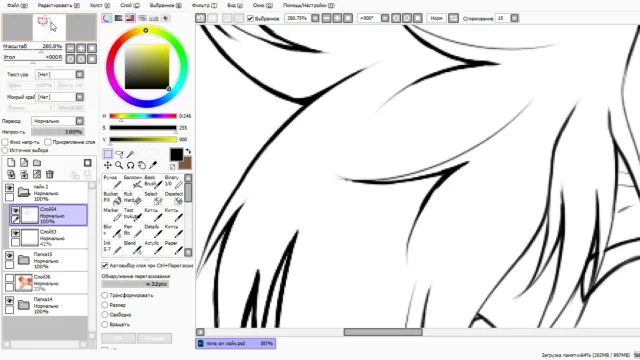Switch to the open .psd file tab
Viewport: 640px width, 360px height.
tap(236, 343)
